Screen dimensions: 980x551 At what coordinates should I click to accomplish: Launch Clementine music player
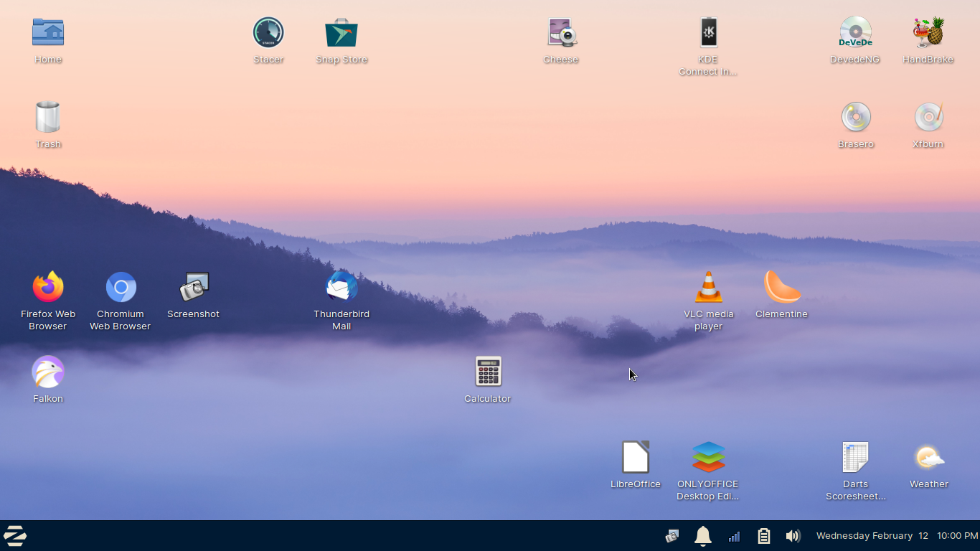click(782, 288)
